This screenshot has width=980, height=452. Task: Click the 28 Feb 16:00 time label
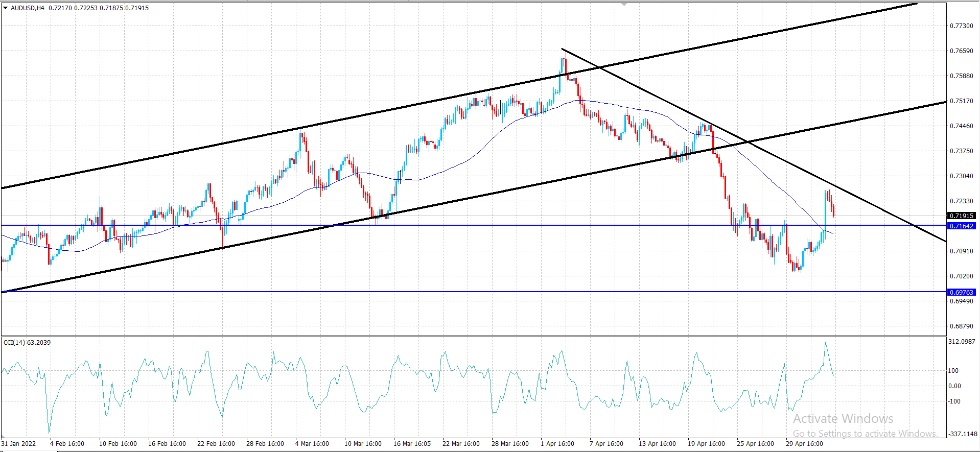[x=265, y=443]
